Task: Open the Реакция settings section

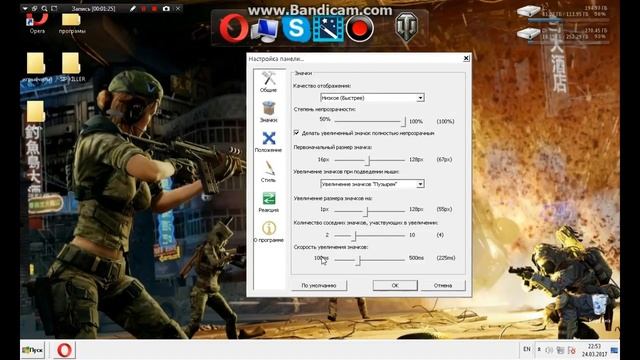Action: click(269, 202)
